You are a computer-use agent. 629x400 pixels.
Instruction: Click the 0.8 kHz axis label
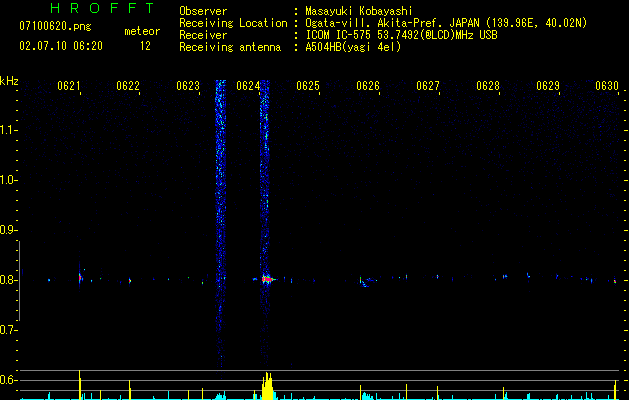8,280
